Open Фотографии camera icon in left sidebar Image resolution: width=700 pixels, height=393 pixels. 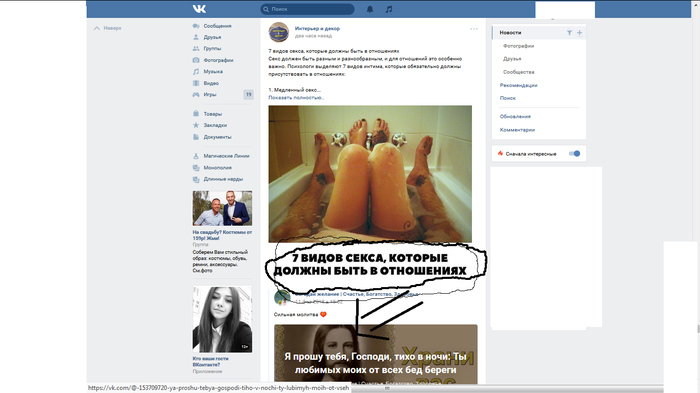click(x=196, y=60)
